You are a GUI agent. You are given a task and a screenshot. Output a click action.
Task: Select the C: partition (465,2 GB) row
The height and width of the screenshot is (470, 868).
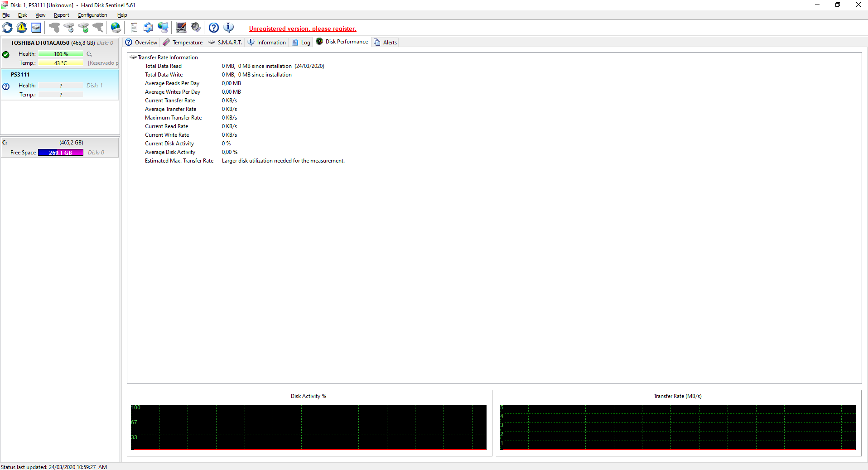tap(60, 148)
